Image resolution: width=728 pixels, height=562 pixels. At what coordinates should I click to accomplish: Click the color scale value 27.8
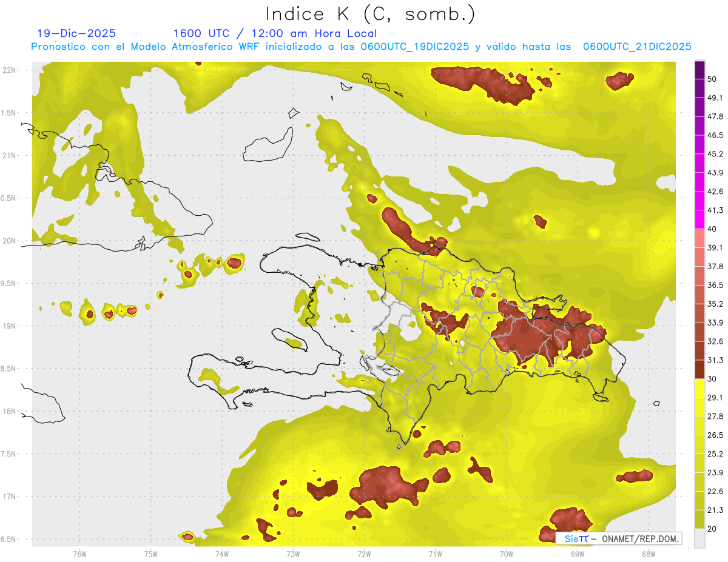coord(715,416)
